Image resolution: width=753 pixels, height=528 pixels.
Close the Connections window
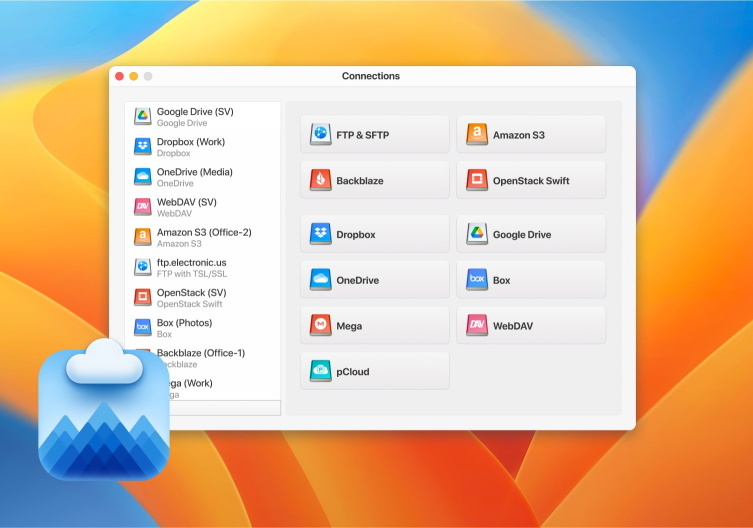click(120, 76)
